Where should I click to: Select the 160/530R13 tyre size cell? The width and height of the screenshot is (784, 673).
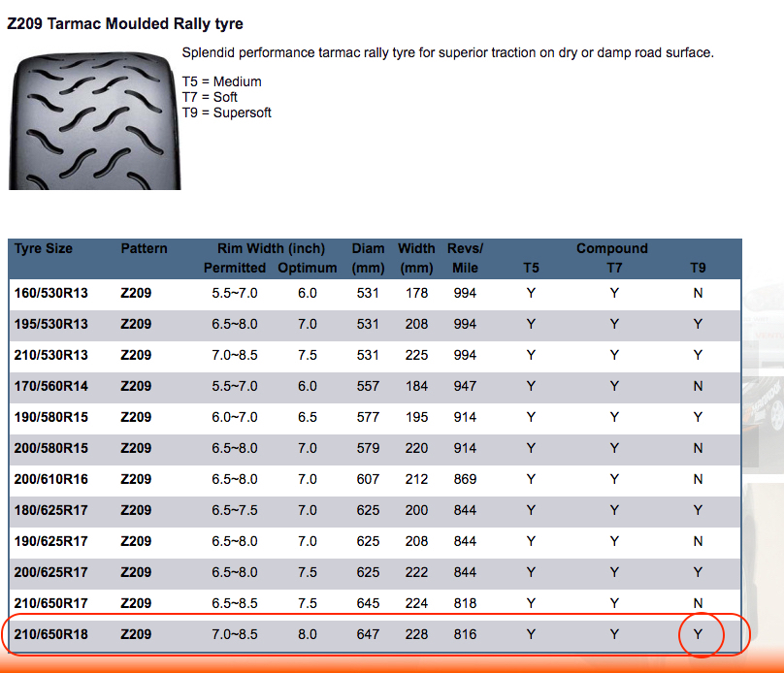50,293
